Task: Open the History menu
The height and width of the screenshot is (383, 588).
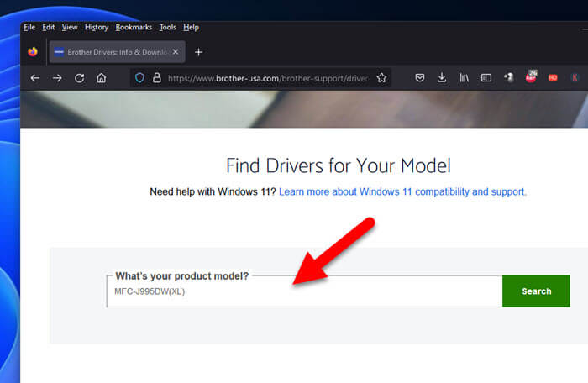Action: tap(97, 28)
